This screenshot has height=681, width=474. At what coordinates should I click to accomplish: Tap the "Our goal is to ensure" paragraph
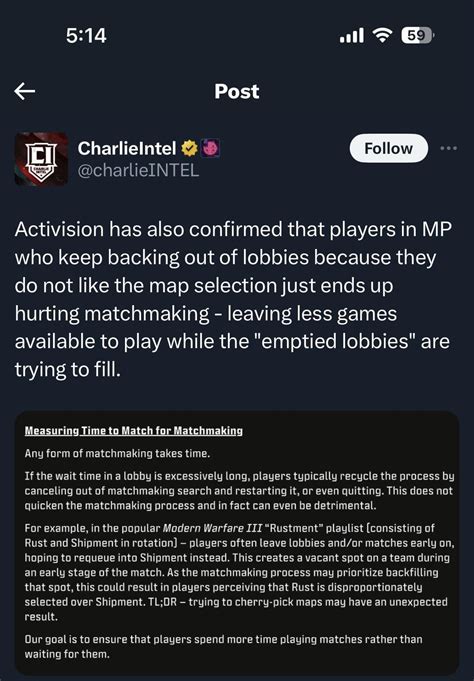click(223, 647)
